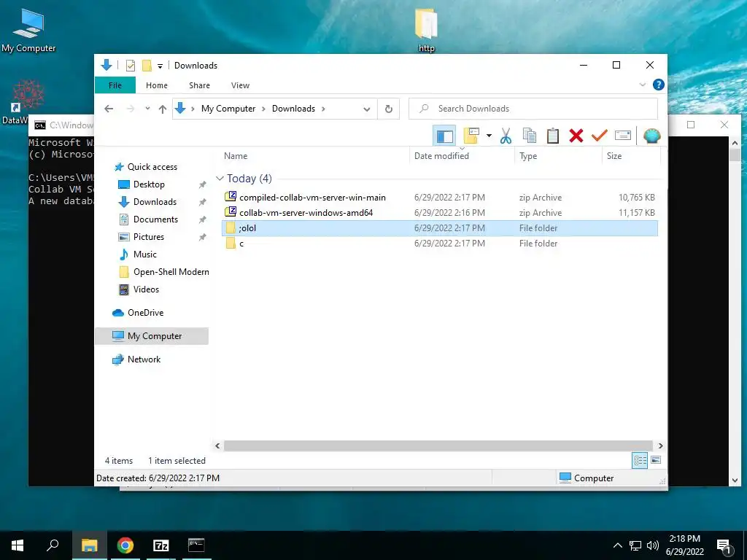Open 7-Zip from the taskbar
Image resolution: width=747 pixels, height=560 pixels.
161,545
